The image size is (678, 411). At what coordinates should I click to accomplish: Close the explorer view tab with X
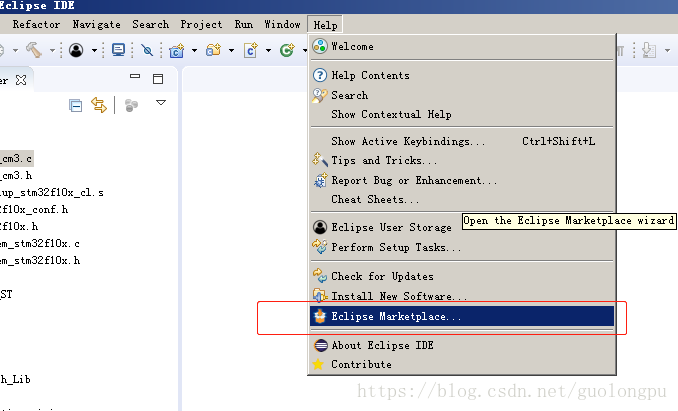21,80
